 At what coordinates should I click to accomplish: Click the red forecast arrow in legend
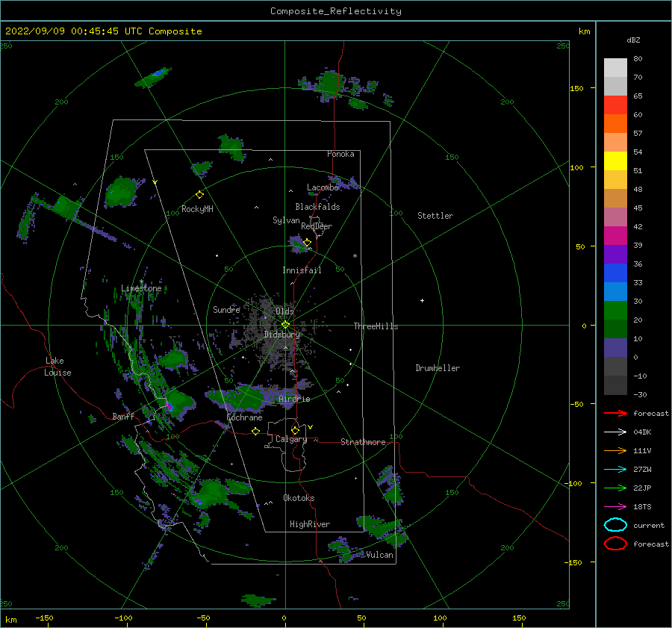(x=615, y=413)
